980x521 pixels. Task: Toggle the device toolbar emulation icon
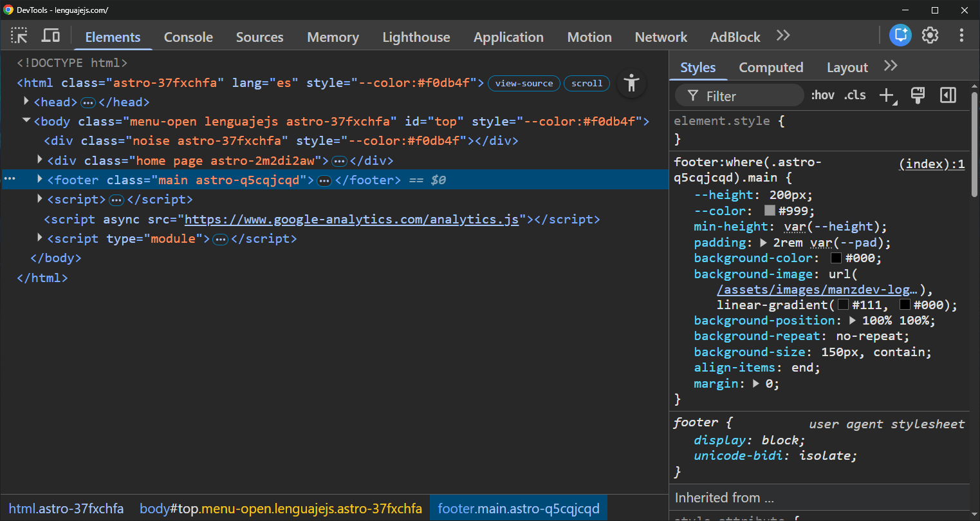point(51,35)
